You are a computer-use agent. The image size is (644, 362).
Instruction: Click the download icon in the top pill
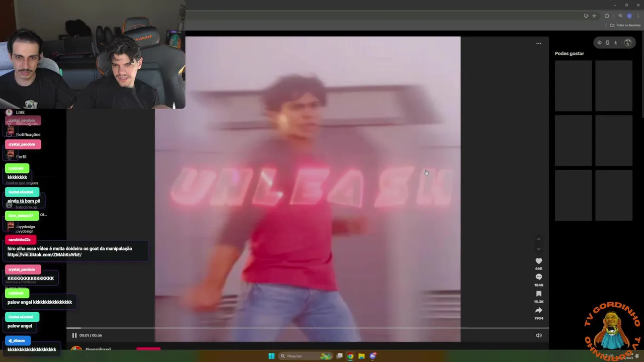pos(615,43)
